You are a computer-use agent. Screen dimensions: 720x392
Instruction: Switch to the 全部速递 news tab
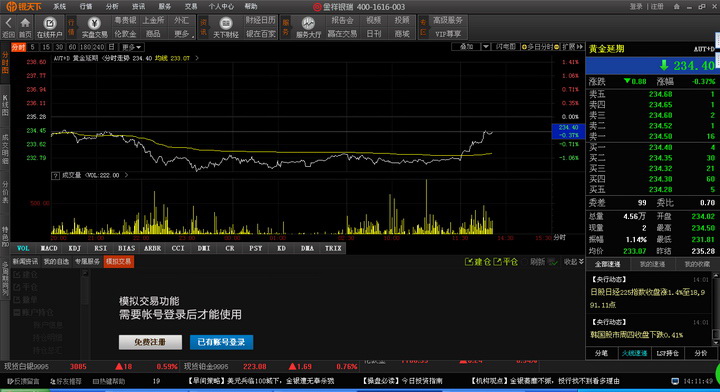pyautogui.click(x=608, y=264)
